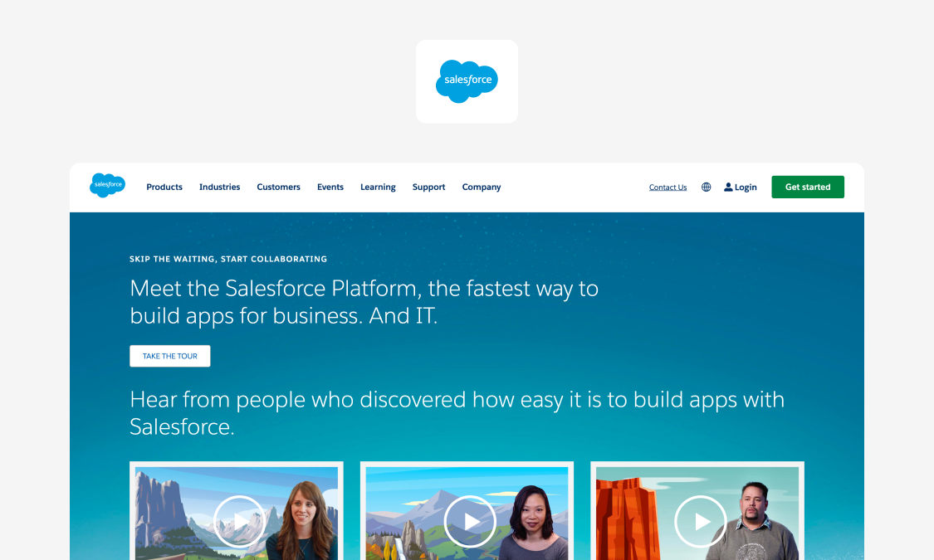
Task: Open the Events menu
Action: (330, 187)
